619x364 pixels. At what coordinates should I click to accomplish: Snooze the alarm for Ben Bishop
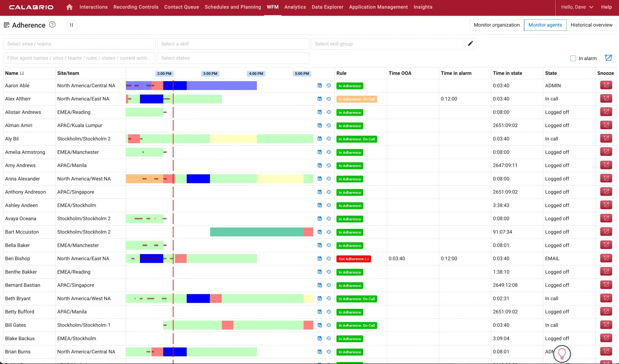[606, 258]
